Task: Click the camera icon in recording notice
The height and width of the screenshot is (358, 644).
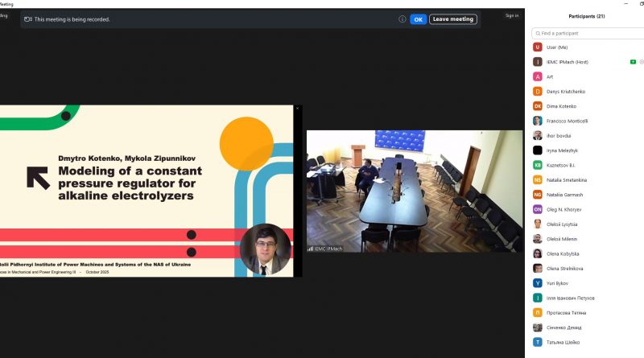Action: pyautogui.click(x=28, y=19)
